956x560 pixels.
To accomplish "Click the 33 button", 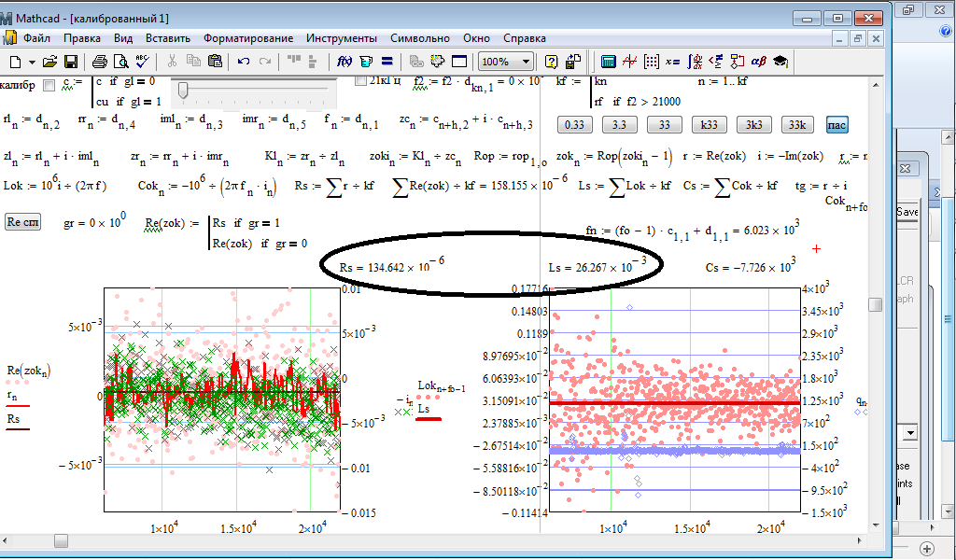I will tap(664, 125).
